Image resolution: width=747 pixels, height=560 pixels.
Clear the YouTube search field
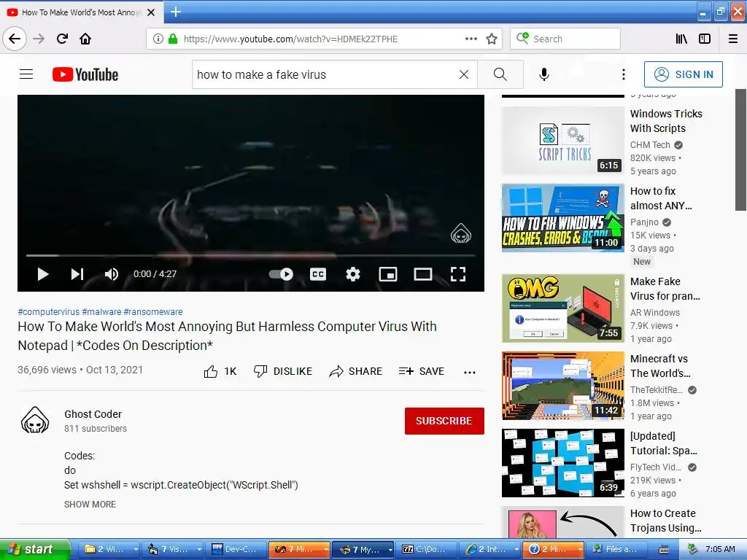pyautogui.click(x=463, y=74)
